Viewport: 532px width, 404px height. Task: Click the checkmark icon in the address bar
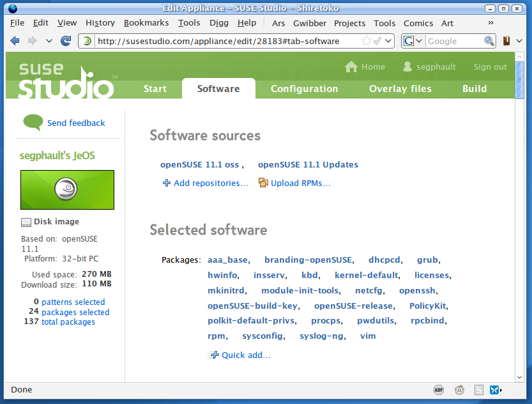tap(377, 41)
